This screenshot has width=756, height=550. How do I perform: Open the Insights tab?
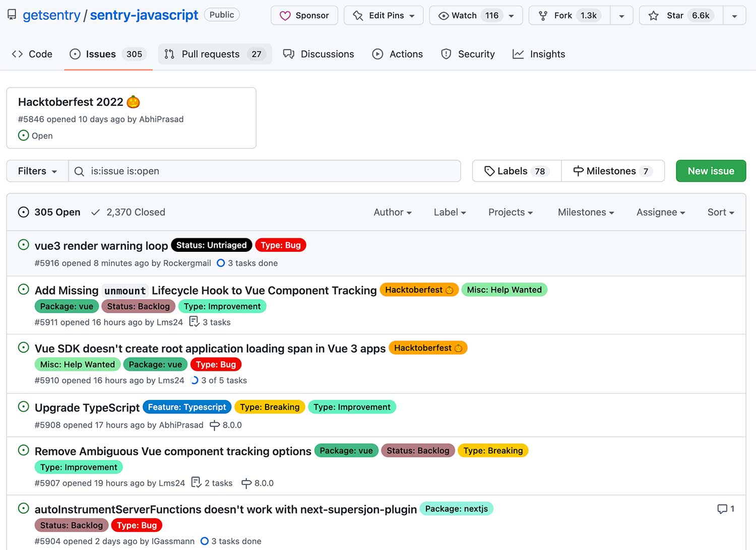[539, 54]
